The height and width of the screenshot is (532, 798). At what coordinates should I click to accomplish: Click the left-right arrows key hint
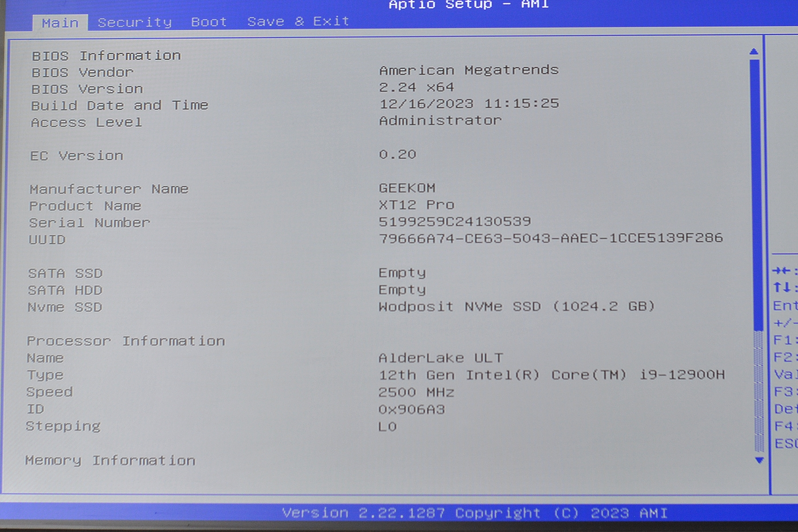[x=785, y=271]
